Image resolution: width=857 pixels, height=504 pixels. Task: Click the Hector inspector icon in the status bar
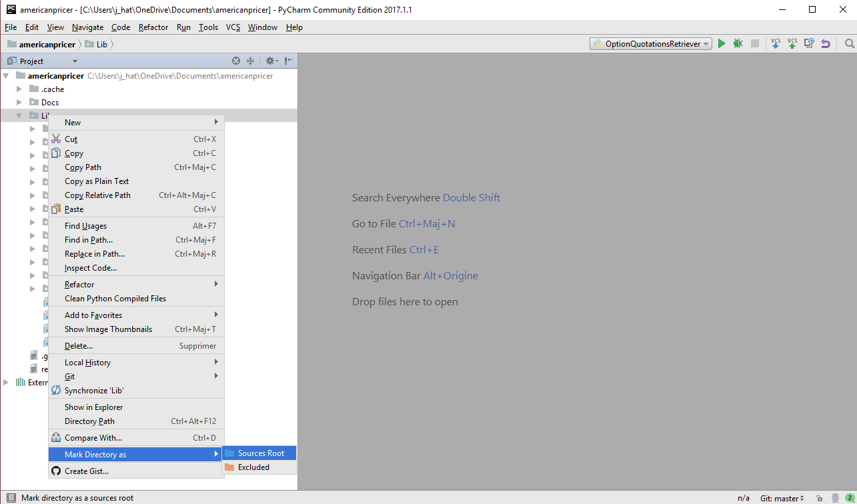(x=835, y=498)
